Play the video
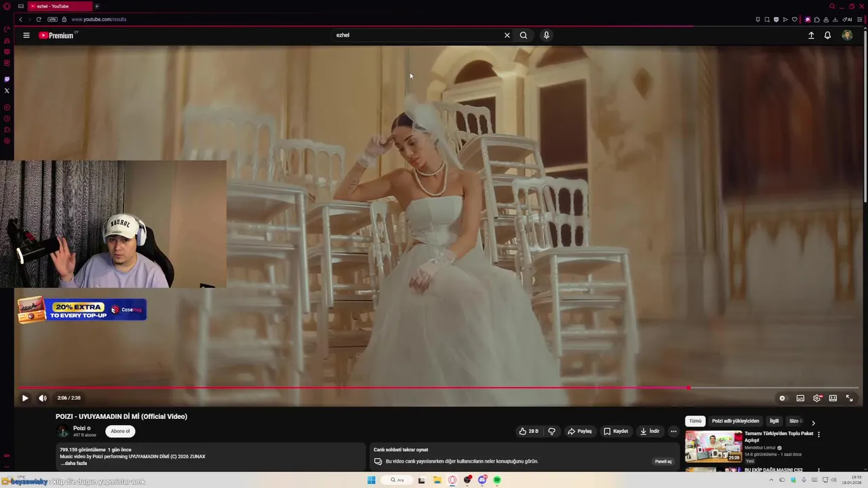This screenshot has width=868, height=488. [x=25, y=398]
